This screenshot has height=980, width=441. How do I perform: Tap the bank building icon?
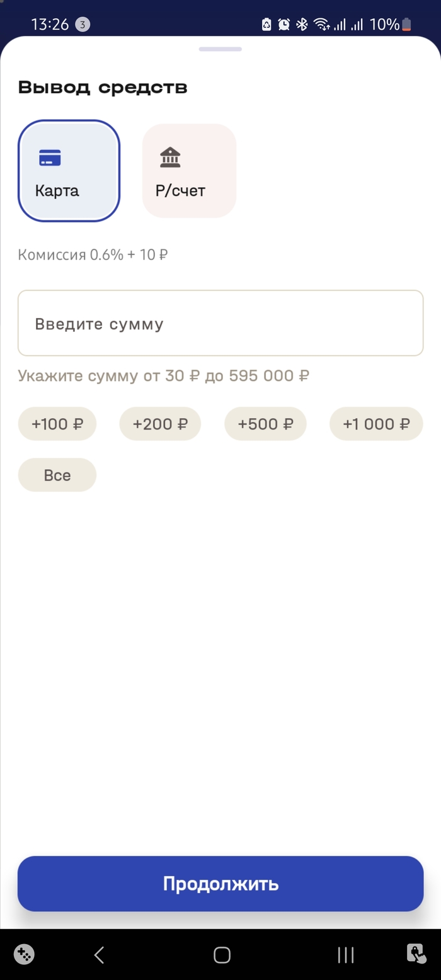click(x=170, y=157)
